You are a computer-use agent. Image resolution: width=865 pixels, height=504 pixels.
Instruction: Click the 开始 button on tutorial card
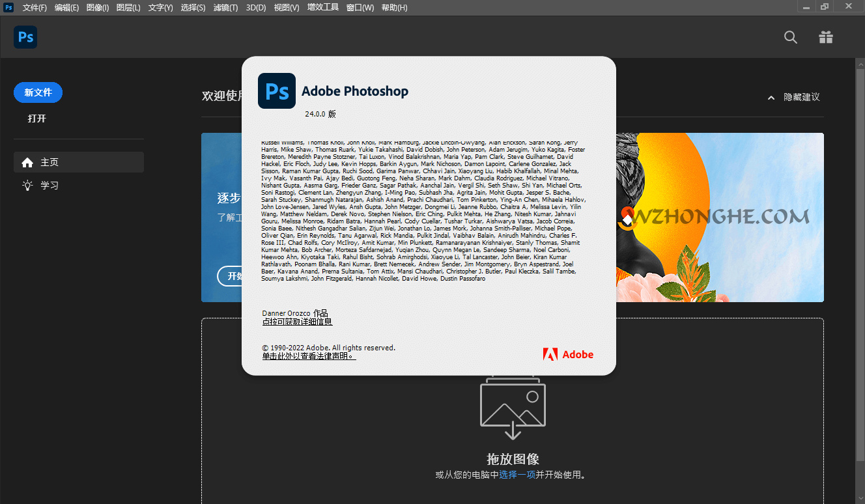233,276
